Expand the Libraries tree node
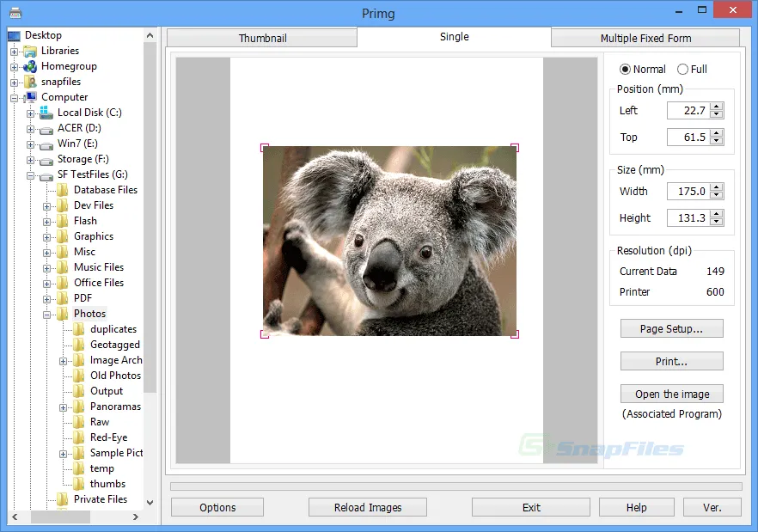The height and width of the screenshot is (532, 758). [14, 52]
